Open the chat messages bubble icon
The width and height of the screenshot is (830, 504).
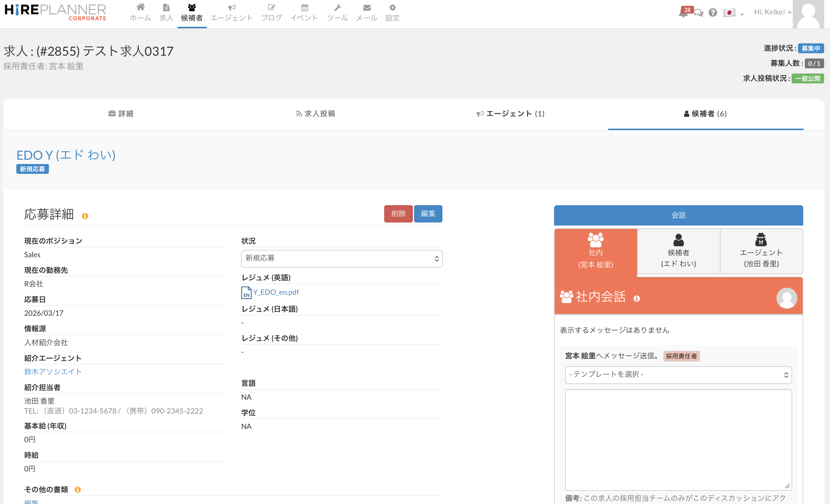(x=699, y=13)
